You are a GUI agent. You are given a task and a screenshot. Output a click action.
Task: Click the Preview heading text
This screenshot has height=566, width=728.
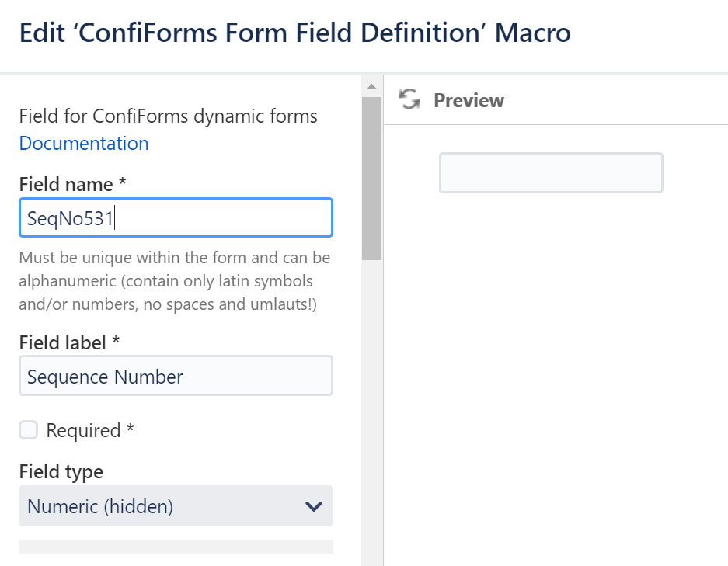[x=468, y=100]
